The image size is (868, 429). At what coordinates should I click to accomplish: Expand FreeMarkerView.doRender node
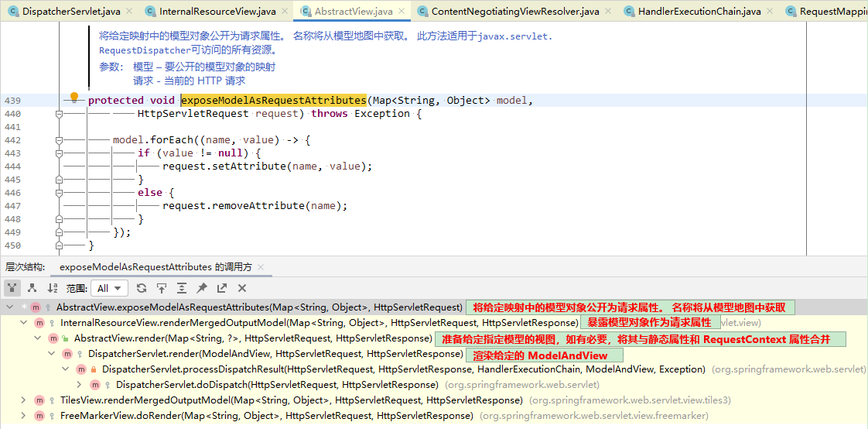click(x=22, y=416)
